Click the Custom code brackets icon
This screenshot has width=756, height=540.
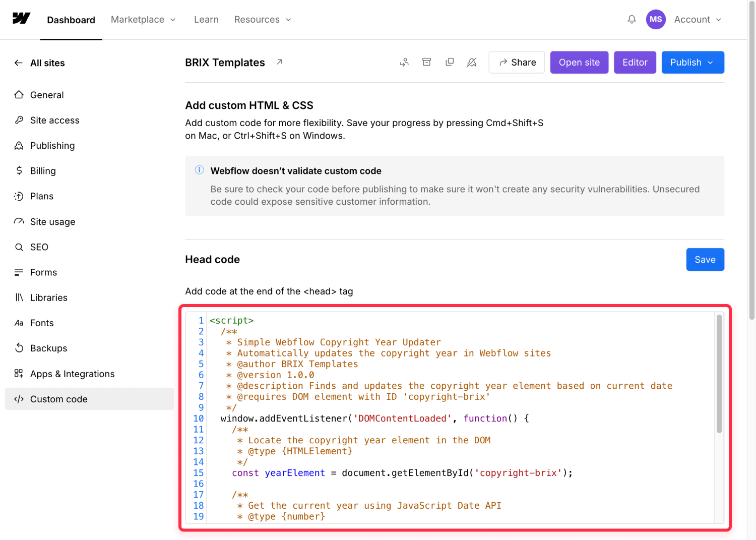click(19, 399)
